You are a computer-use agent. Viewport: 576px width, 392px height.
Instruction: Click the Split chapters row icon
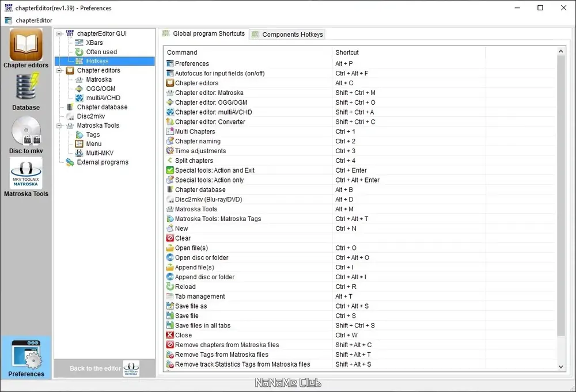[170, 161]
